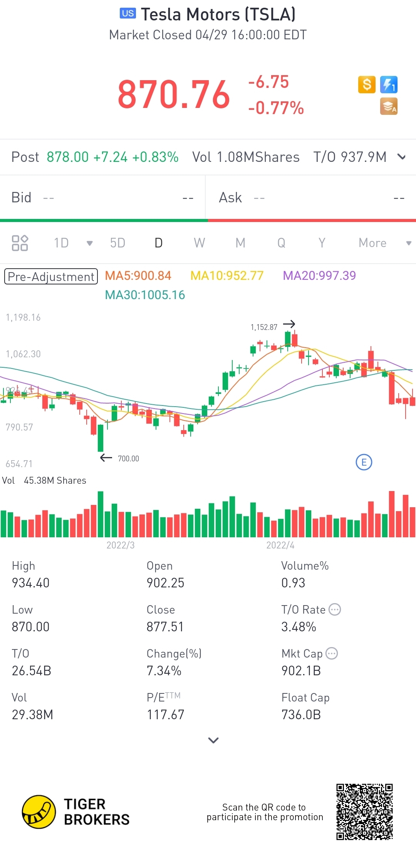Expand the post-market details chevron
The image size is (416, 868).
click(x=401, y=157)
